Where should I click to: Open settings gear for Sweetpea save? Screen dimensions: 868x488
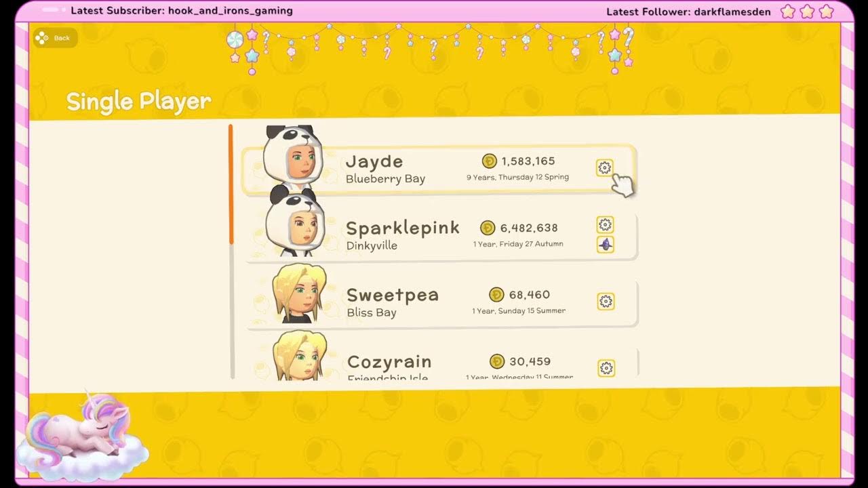pyautogui.click(x=606, y=302)
